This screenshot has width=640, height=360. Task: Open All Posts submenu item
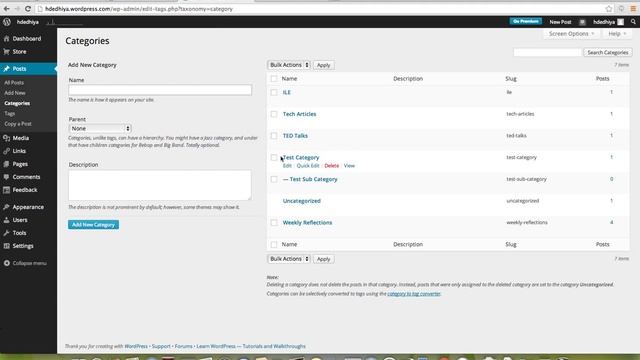point(14,82)
